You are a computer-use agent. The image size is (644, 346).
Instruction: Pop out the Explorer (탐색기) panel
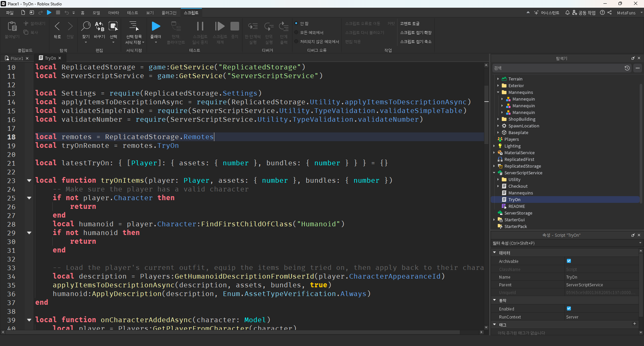click(x=633, y=58)
